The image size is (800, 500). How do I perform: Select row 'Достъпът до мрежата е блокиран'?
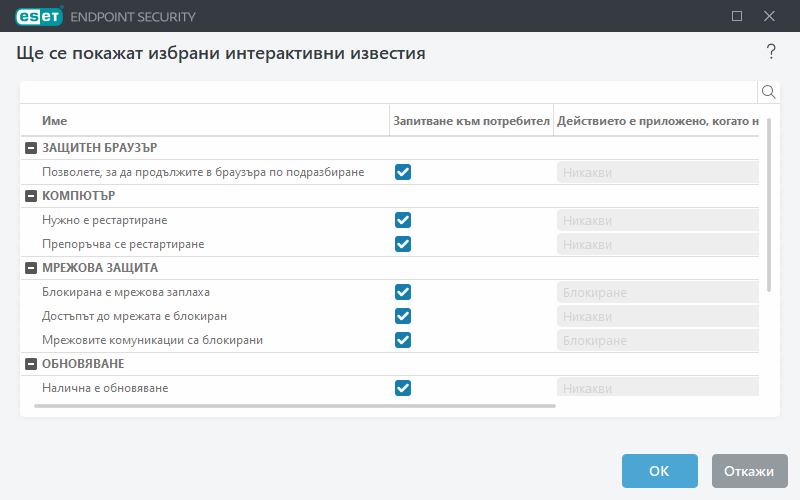(390, 316)
